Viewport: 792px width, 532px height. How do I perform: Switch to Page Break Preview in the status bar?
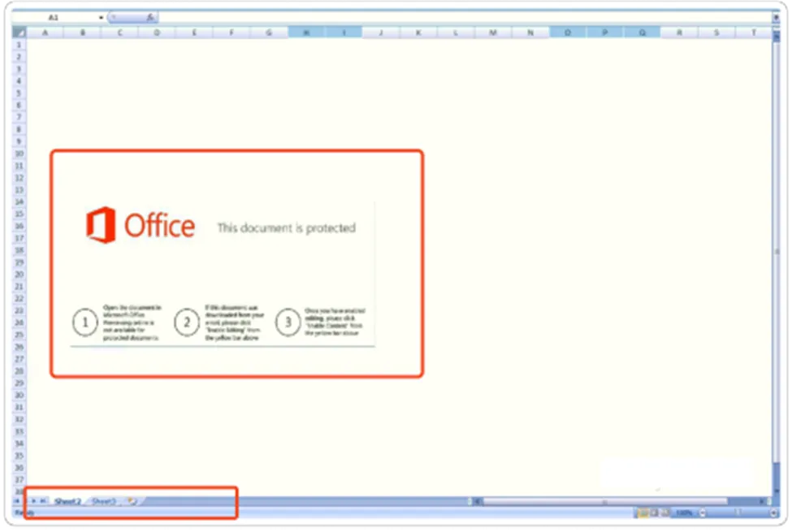[666, 513]
